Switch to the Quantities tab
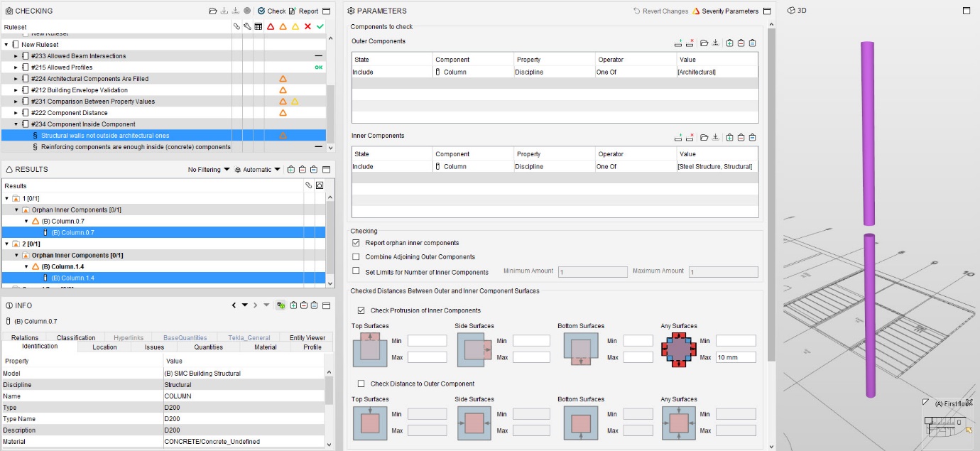The height and width of the screenshot is (451, 980). [x=209, y=347]
